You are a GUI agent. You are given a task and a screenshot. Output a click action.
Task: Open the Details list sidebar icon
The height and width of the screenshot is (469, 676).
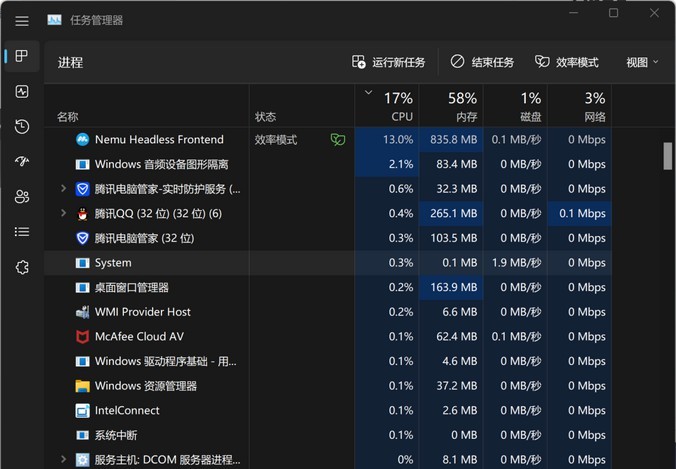22,232
